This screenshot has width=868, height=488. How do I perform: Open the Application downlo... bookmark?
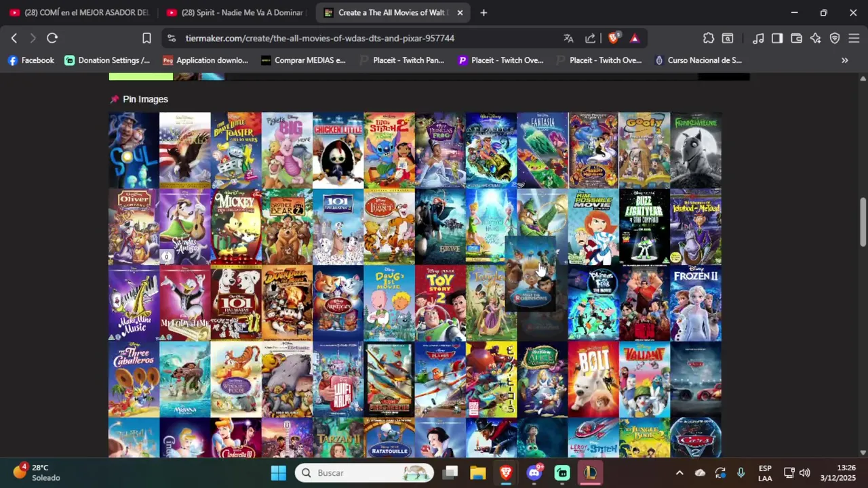205,60
